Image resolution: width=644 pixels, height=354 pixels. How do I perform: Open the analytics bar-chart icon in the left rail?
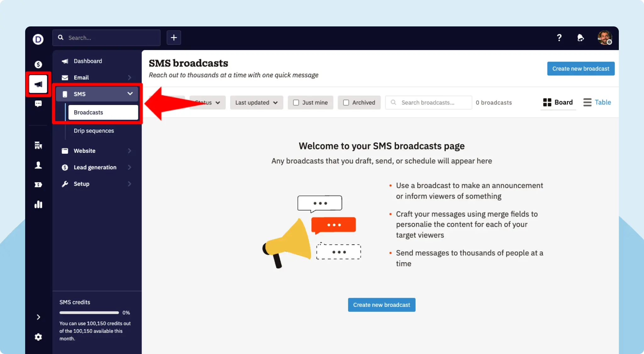click(38, 204)
